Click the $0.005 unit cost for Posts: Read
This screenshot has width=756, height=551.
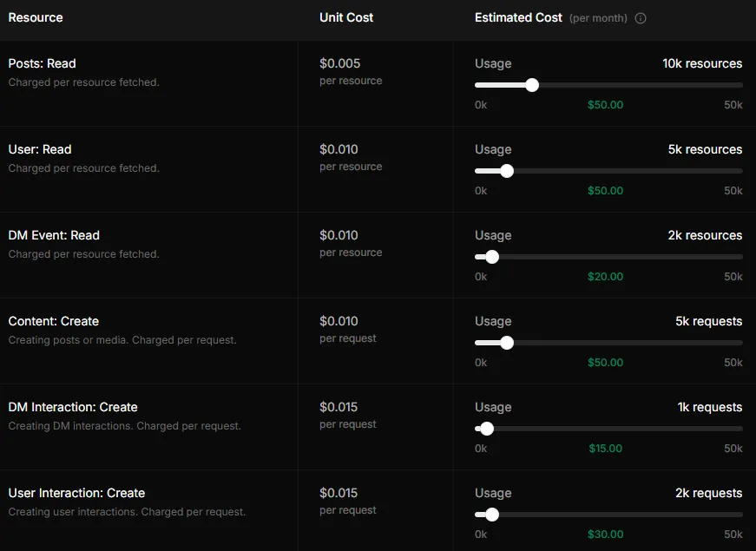tap(339, 63)
